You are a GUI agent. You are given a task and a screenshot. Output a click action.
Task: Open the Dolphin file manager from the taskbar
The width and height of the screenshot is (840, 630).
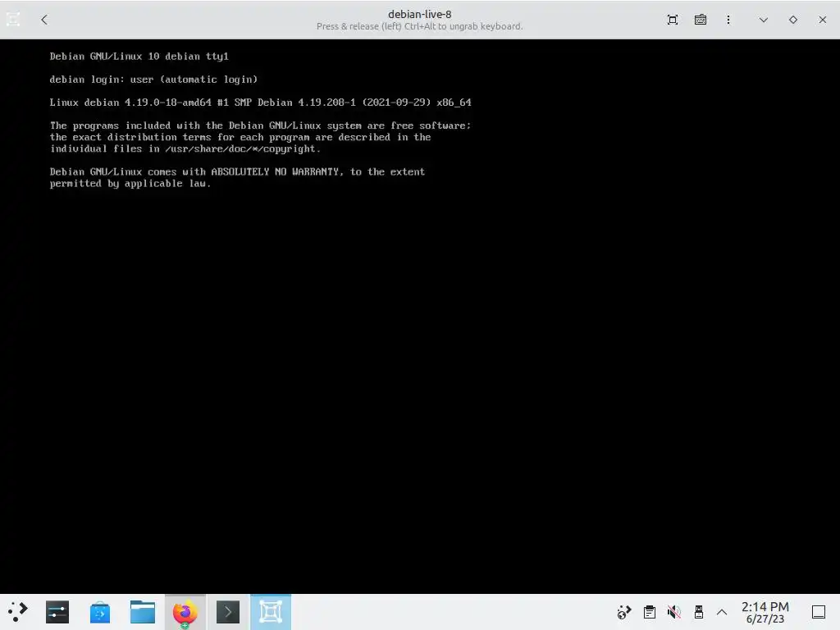pyautogui.click(x=143, y=612)
